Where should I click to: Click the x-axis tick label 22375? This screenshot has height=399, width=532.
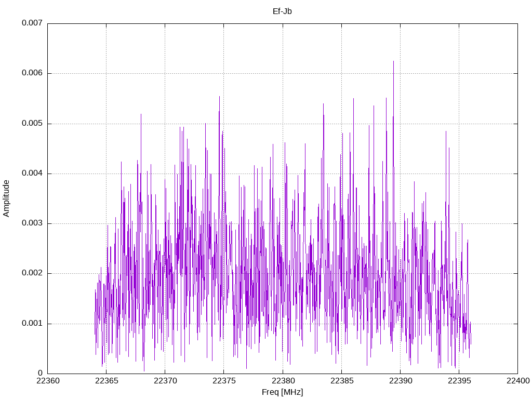[224, 381]
